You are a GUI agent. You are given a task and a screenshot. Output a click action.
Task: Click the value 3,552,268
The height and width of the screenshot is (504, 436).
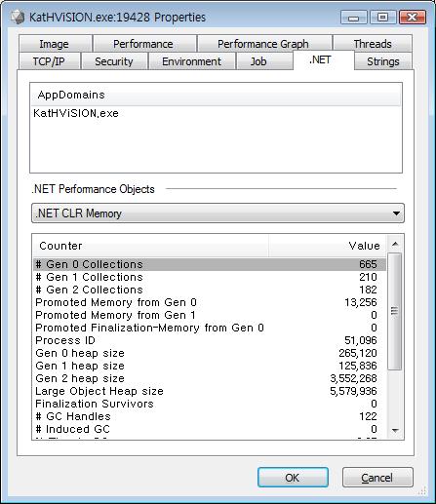coord(353,378)
